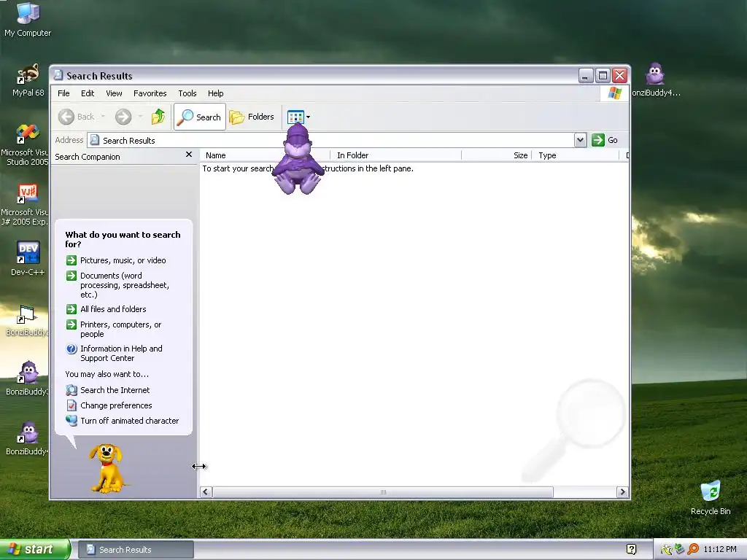Open the View menu
Screen dimensions: 747x560
(114, 93)
